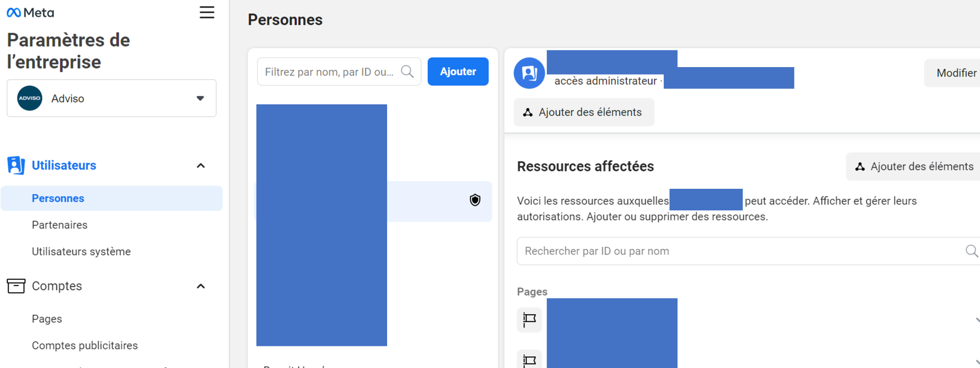Go to Utilisateurs système
Screen dimensions: 980x368
[x=81, y=252]
